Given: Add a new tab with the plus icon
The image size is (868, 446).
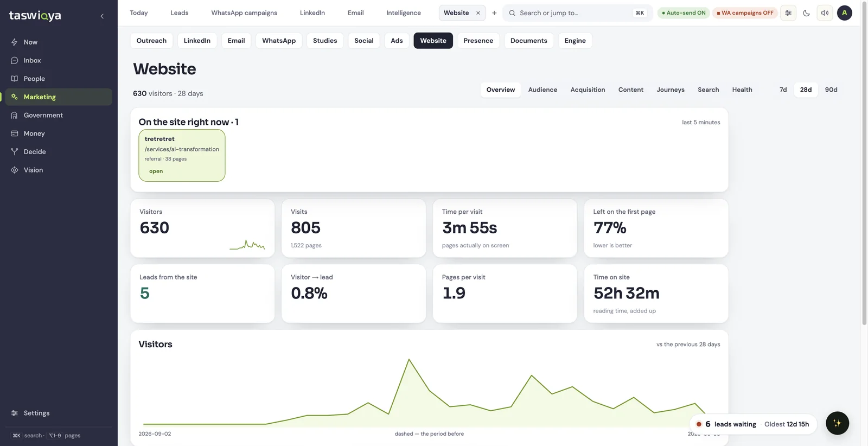Looking at the screenshot, I should pos(494,13).
